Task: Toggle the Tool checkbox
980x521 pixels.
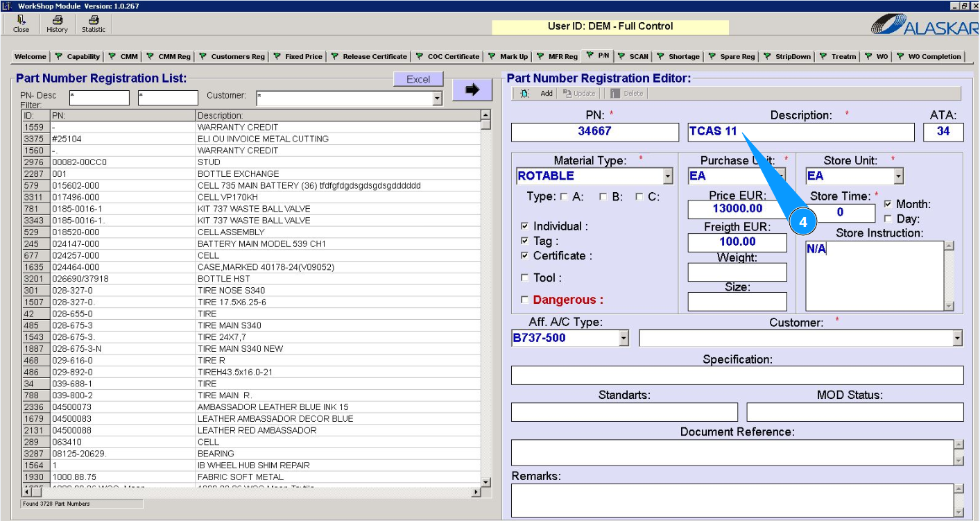Action: [x=524, y=277]
